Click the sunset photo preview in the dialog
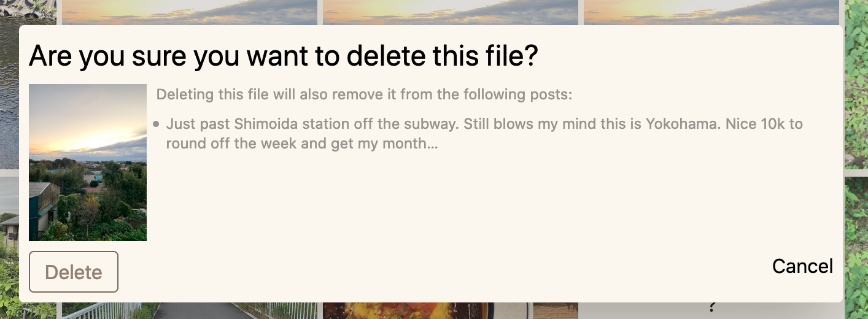 pyautogui.click(x=88, y=163)
